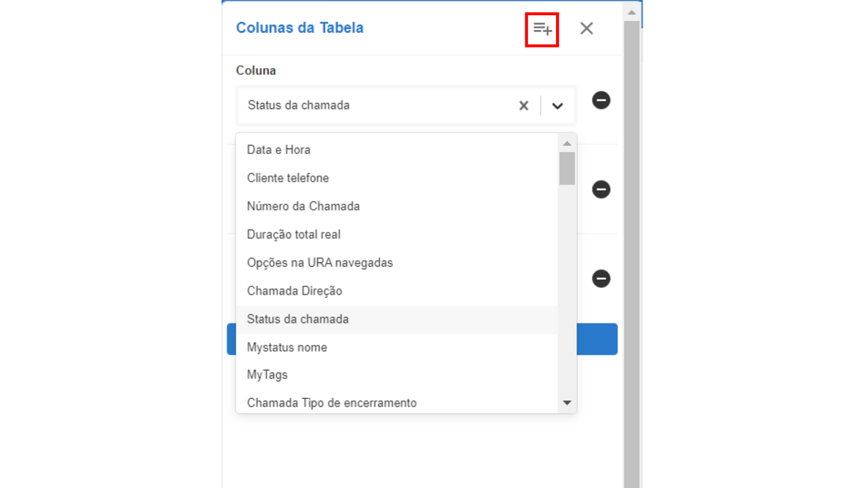Remove the second column with minus icon

coord(601,189)
